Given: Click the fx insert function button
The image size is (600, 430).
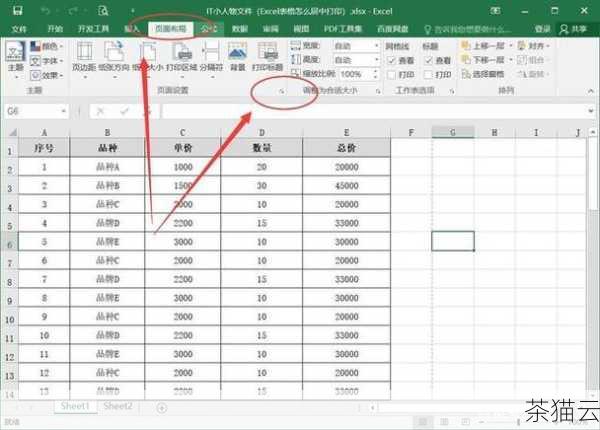Looking at the screenshot, I should tap(149, 111).
